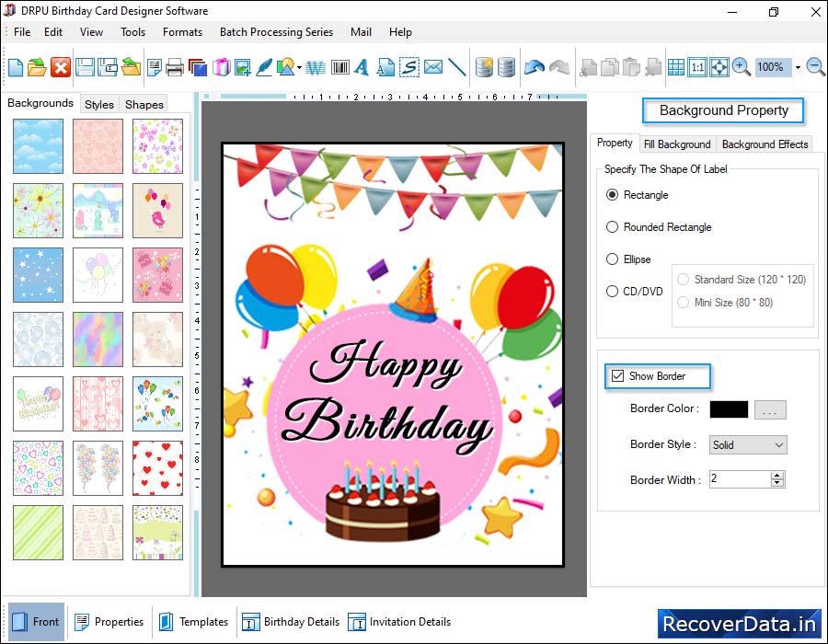Click the Templates button at bottom
The width and height of the screenshot is (828, 644).
pos(193,622)
